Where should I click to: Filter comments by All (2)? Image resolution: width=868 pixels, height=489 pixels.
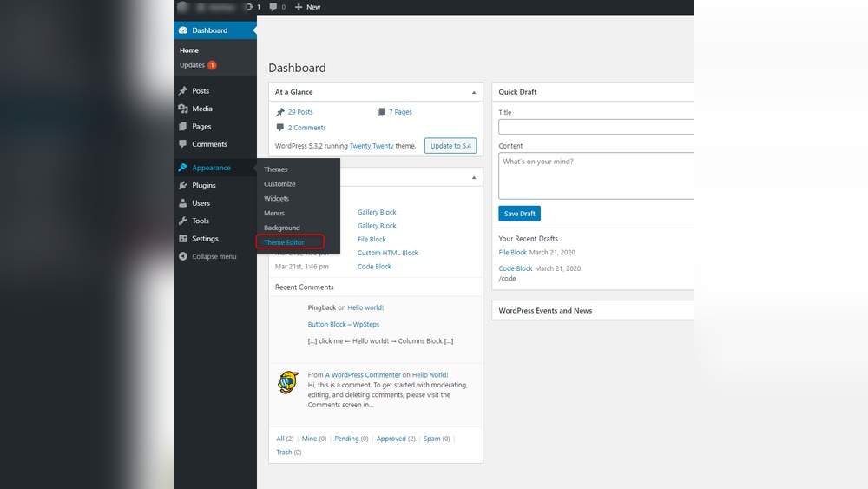coord(285,439)
